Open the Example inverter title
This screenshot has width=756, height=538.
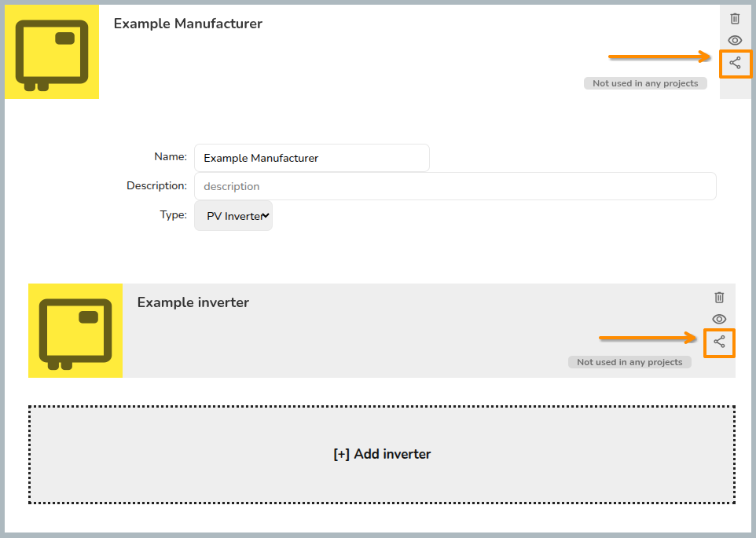tap(193, 302)
